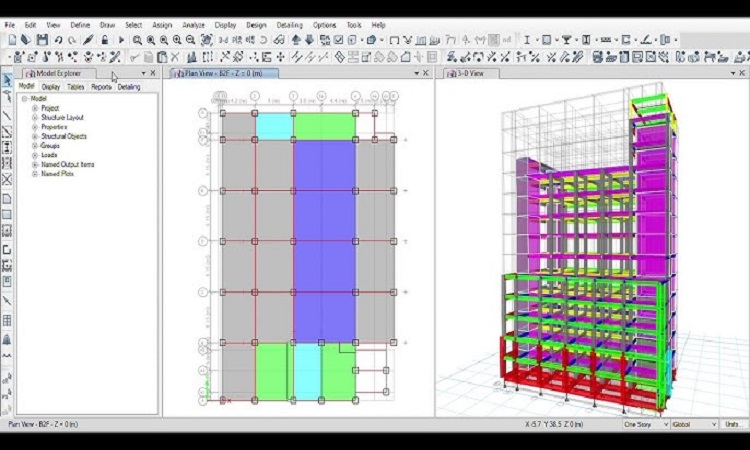Click the Units button in status bar
This screenshot has width=750, height=450.
[x=734, y=424]
